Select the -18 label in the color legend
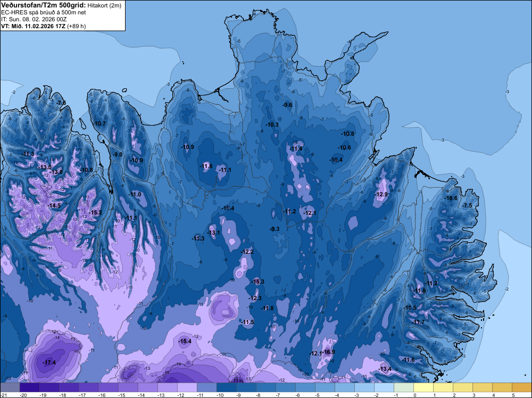 (62, 395)
